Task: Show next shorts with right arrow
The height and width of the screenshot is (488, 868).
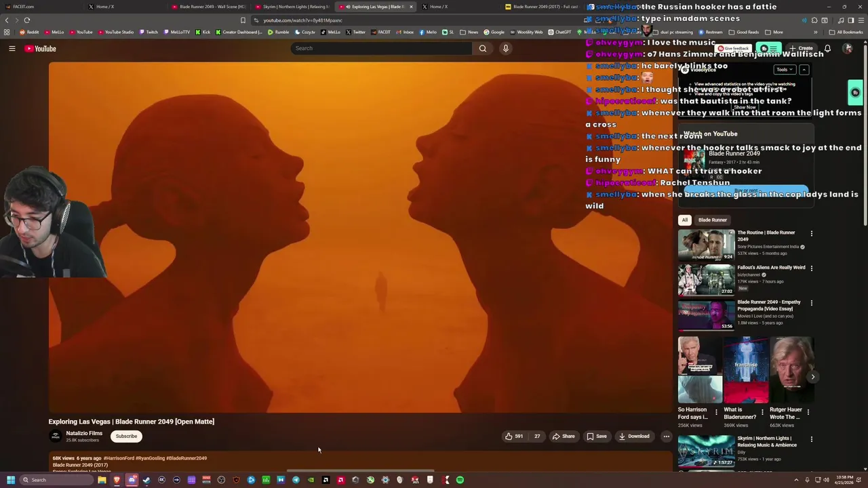Action: (x=812, y=377)
